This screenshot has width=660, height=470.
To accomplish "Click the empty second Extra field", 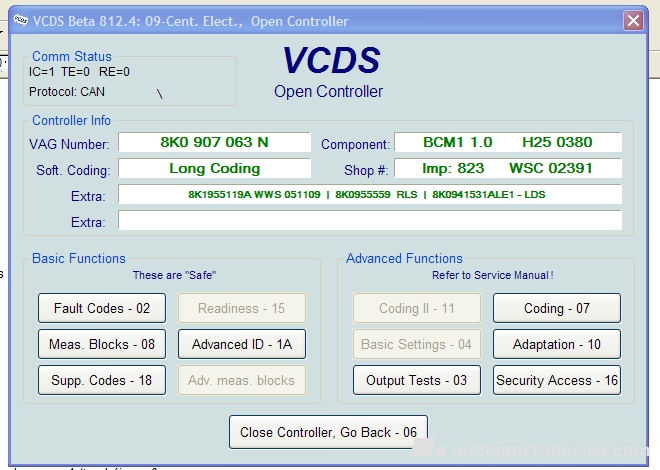I will [369, 220].
